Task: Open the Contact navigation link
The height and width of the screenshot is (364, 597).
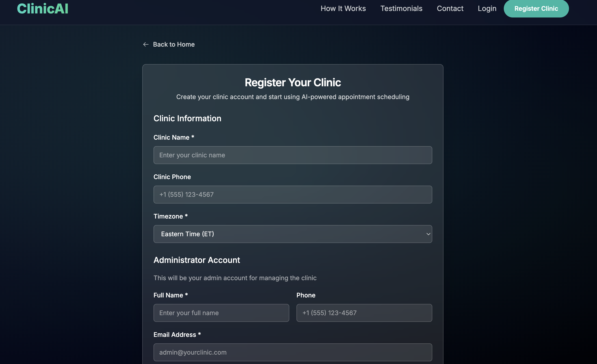Action: (450, 9)
